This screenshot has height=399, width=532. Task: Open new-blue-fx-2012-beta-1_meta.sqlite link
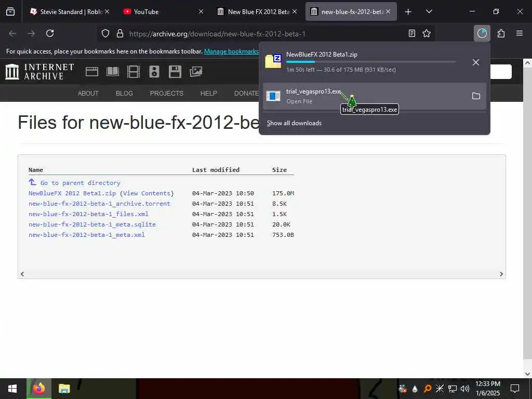tap(92, 224)
